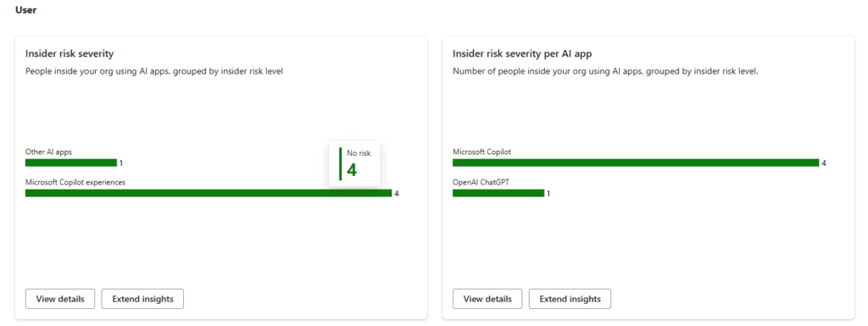Click value 1 beside Other AI apps bar
This screenshot has width=868, height=326.
tap(120, 163)
